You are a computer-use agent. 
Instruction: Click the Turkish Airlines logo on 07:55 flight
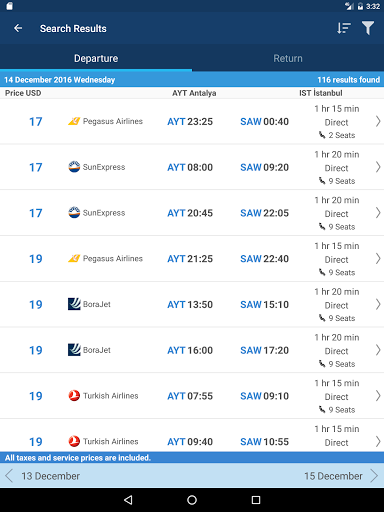(74, 396)
